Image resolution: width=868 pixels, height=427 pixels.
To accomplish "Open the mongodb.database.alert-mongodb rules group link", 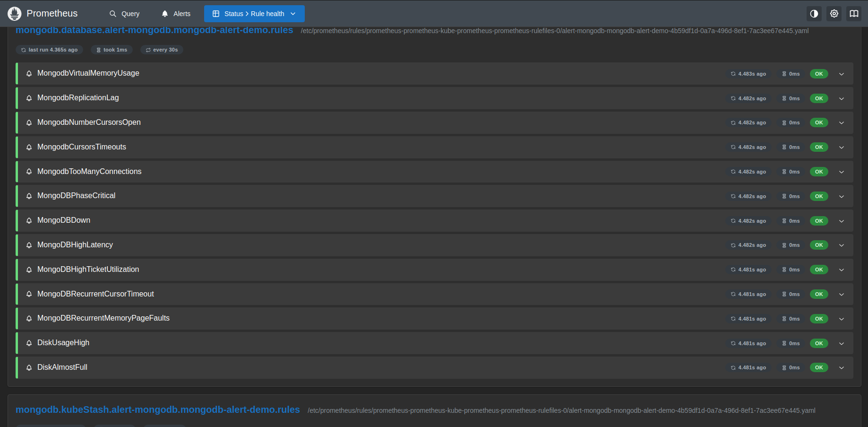I will pyautogui.click(x=154, y=30).
